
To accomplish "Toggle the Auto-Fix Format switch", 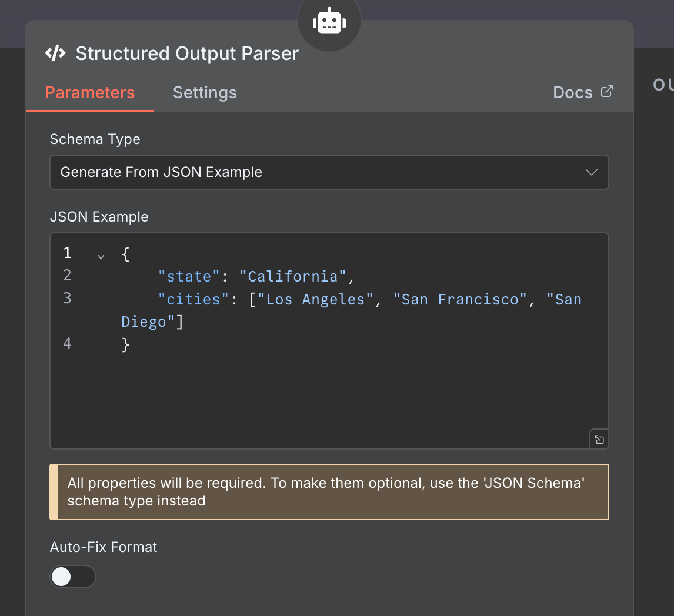I will point(73,577).
